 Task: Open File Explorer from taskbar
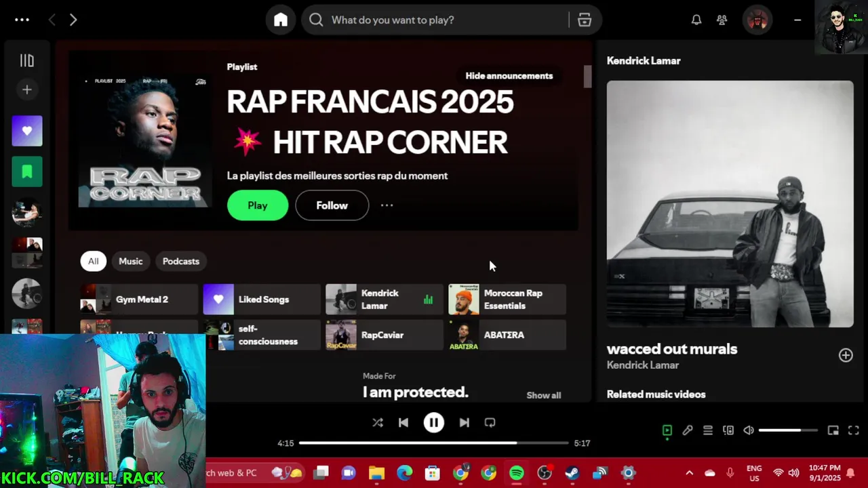pyautogui.click(x=376, y=473)
